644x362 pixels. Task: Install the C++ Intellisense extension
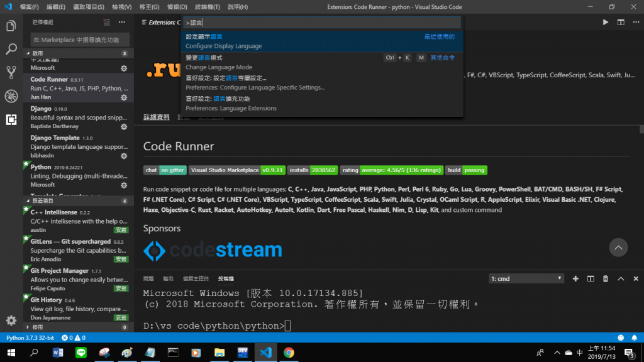click(x=121, y=230)
